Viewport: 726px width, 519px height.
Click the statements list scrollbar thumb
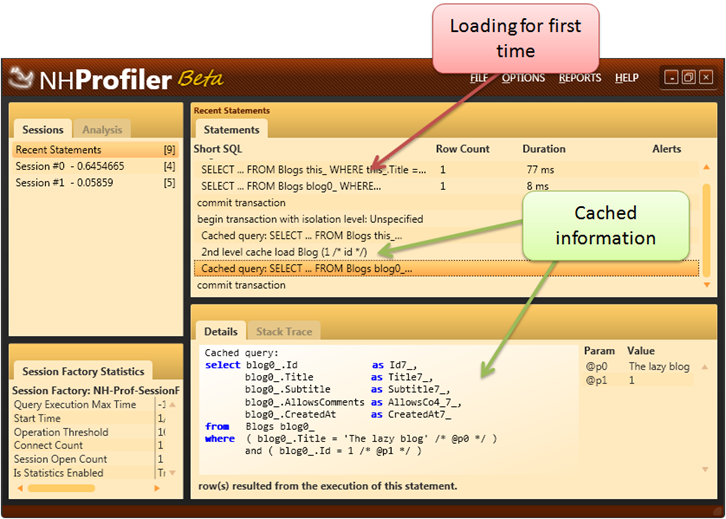[707, 230]
